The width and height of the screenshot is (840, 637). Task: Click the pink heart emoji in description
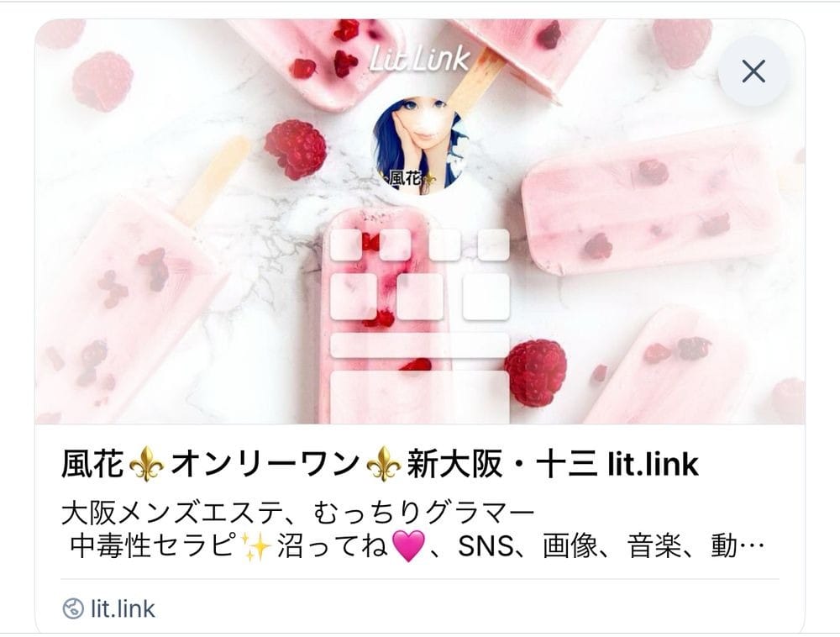[x=409, y=546]
